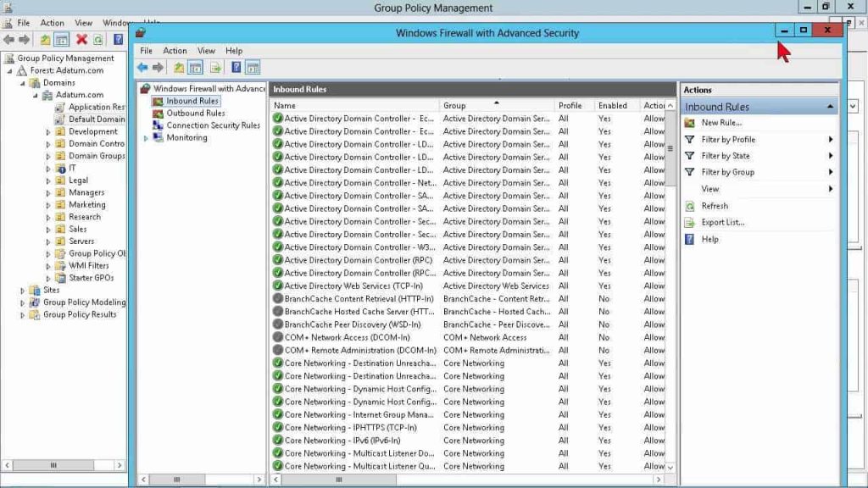Toggle the Show/Hide Console Tree icon in Firewall toolbar
Screen dimensions: 868x488
(x=196, y=68)
